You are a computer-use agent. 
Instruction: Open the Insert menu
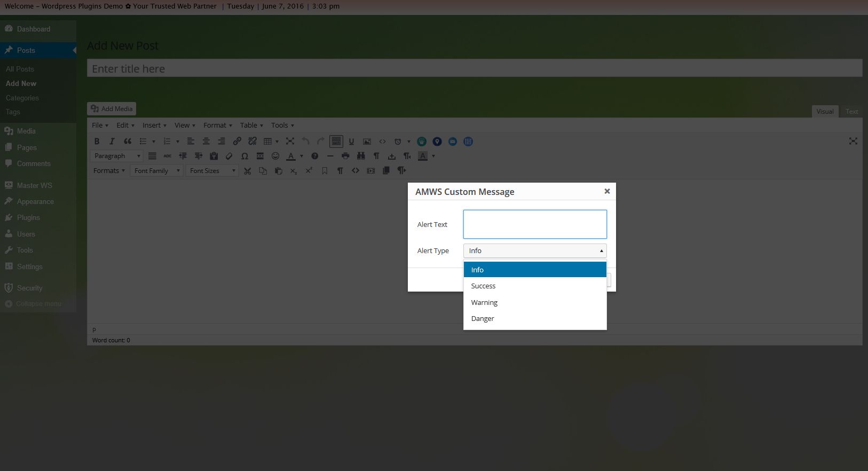pos(154,125)
